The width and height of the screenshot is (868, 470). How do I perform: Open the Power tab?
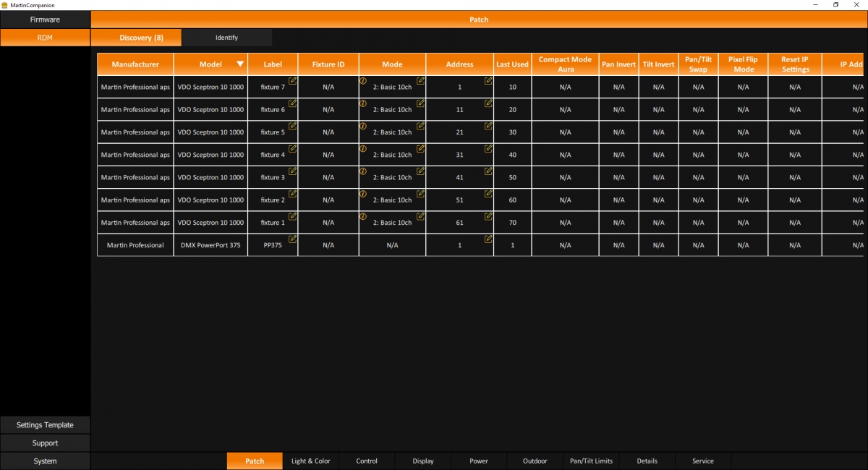[479, 461]
